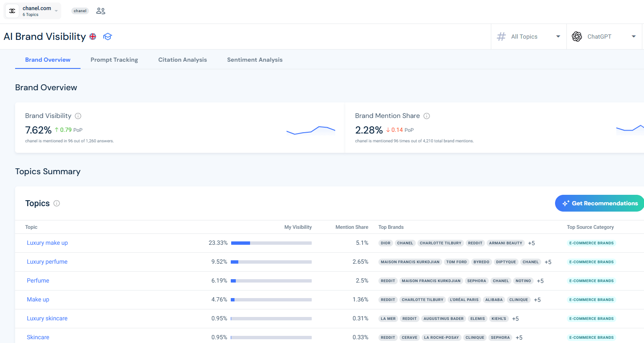Open the Perfume topic link
644x343 pixels.
[38, 280]
